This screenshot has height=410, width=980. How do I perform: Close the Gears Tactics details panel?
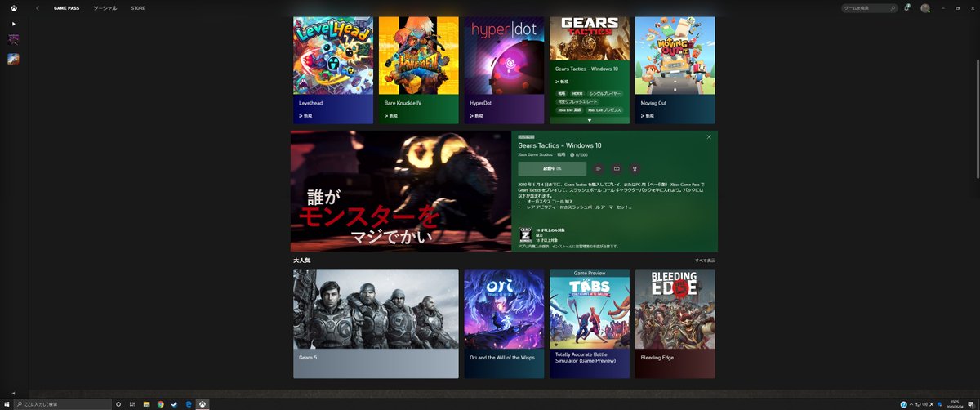709,136
